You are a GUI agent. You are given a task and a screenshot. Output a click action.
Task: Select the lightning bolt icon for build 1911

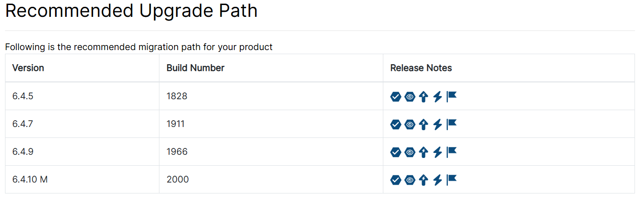437,124
